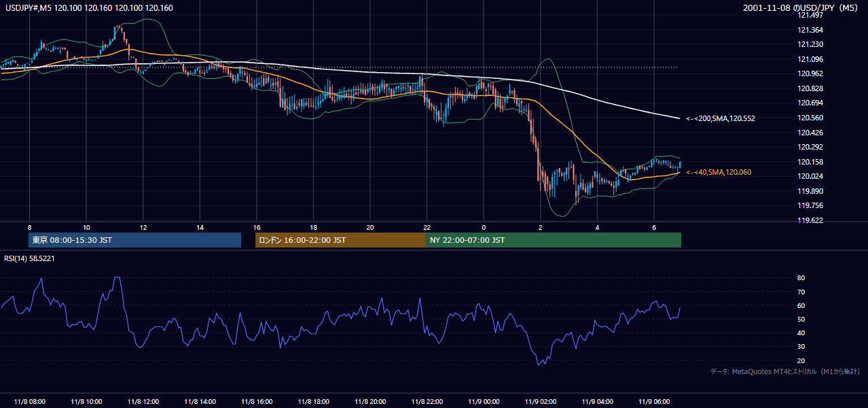The width and height of the screenshot is (868, 408).
Task: Click price level 119.622 on the axis
Action: (809, 220)
